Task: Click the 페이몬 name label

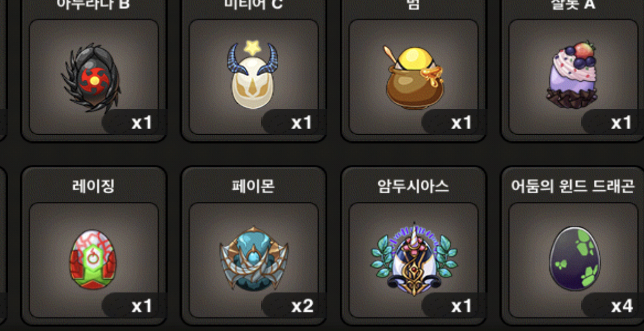Action: point(254,186)
